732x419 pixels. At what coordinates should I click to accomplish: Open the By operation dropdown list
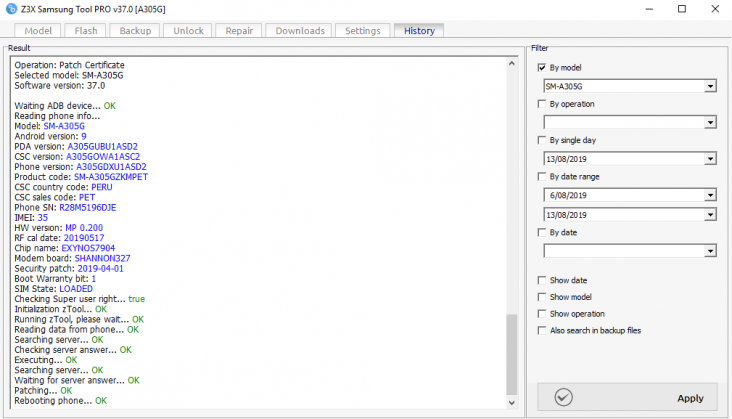click(710, 122)
